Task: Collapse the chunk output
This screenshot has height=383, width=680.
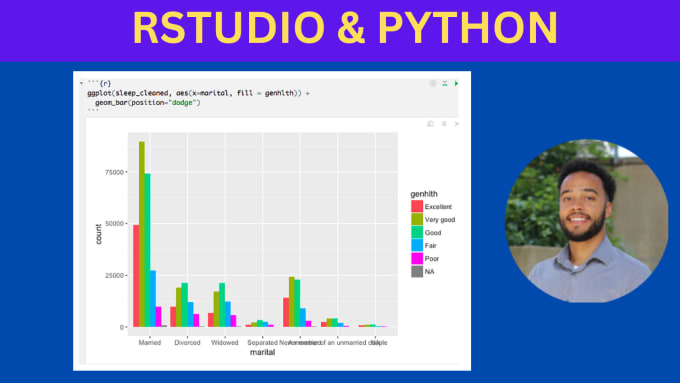Action: tap(444, 124)
